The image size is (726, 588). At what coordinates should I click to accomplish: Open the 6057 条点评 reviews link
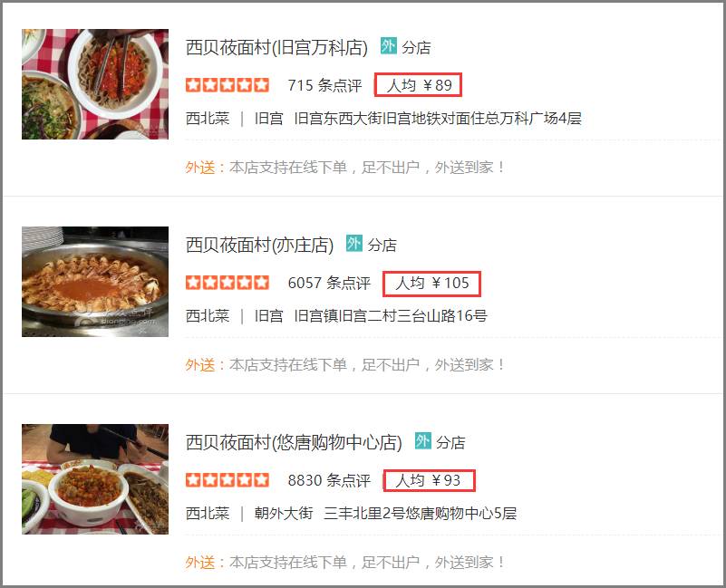(x=329, y=283)
